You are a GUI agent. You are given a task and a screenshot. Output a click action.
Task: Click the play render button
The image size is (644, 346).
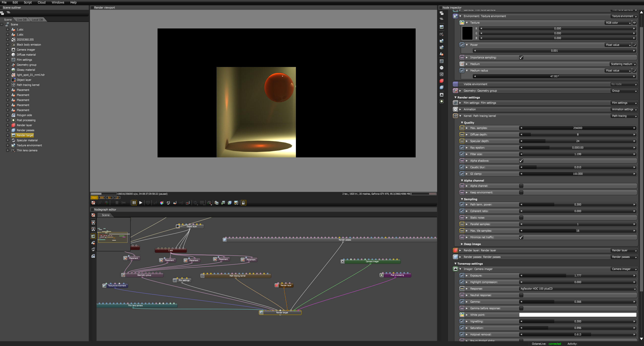[141, 203]
